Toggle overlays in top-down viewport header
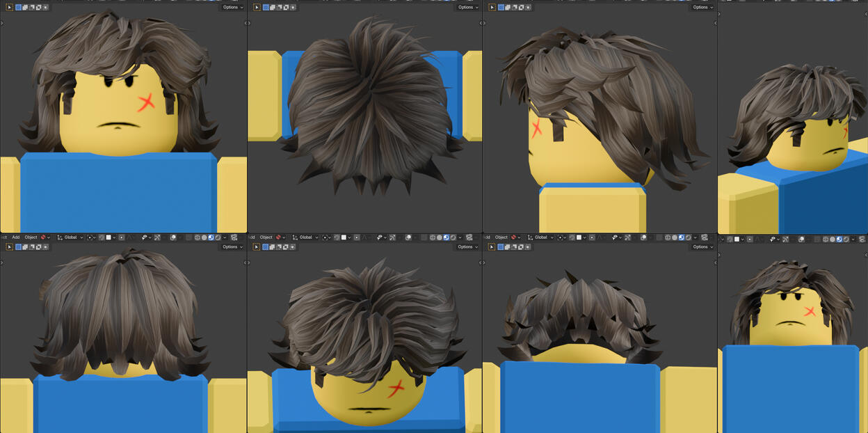This screenshot has height=433, width=868. click(x=408, y=237)
